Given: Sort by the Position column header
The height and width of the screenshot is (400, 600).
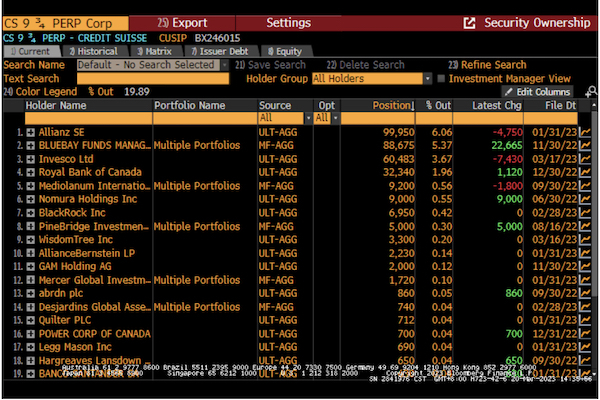Looking at the screenshot, I should pos(393,106).
